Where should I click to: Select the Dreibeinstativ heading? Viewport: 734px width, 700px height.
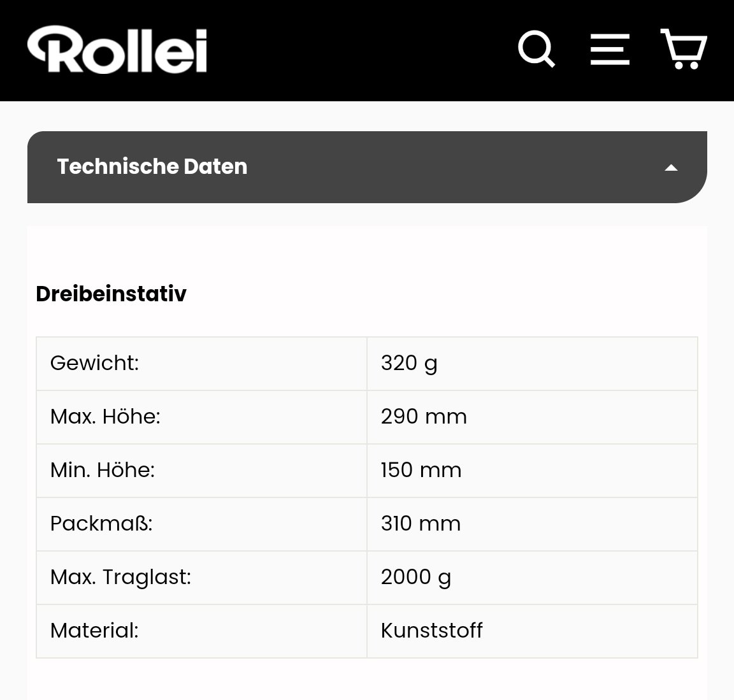pos(111,294)
